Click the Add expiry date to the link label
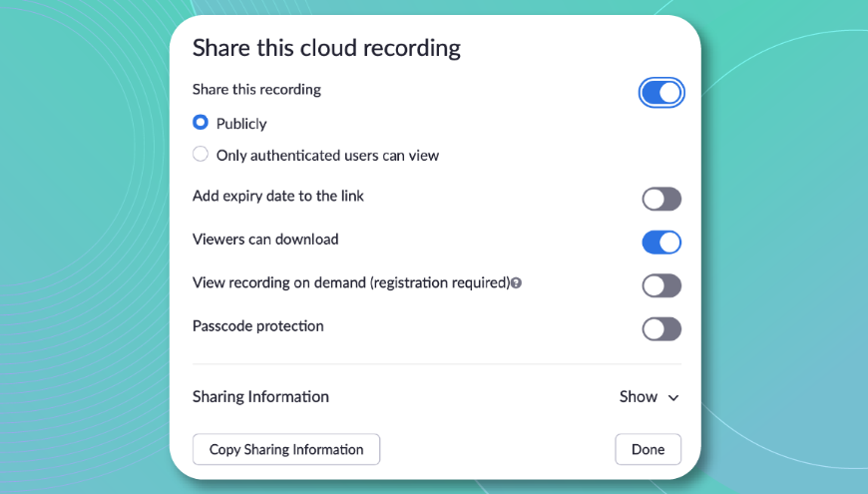The height and width of the screenshot is (494, 868). point(277,196)
